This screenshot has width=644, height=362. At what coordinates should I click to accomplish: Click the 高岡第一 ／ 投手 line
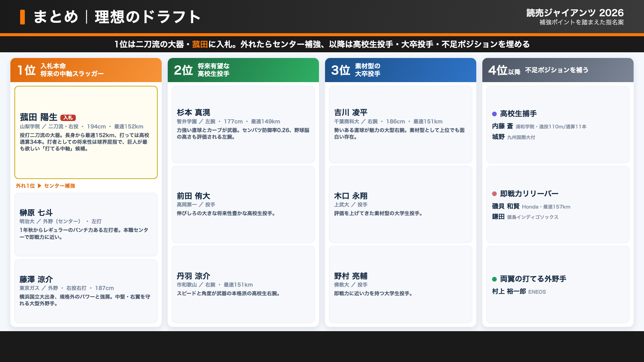[196, 204]
